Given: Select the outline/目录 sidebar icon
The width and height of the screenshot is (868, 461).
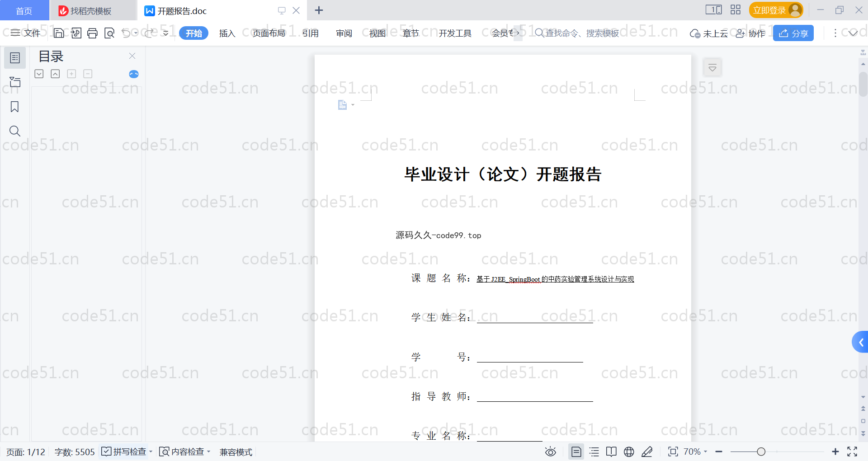Looking at the screenshot, I should (x=15, y=58).
